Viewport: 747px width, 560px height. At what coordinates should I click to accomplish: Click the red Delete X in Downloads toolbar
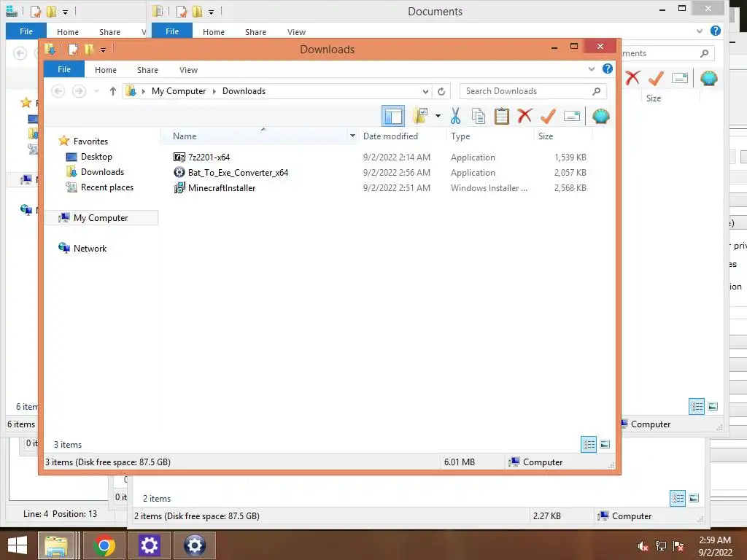pos(525,116)
